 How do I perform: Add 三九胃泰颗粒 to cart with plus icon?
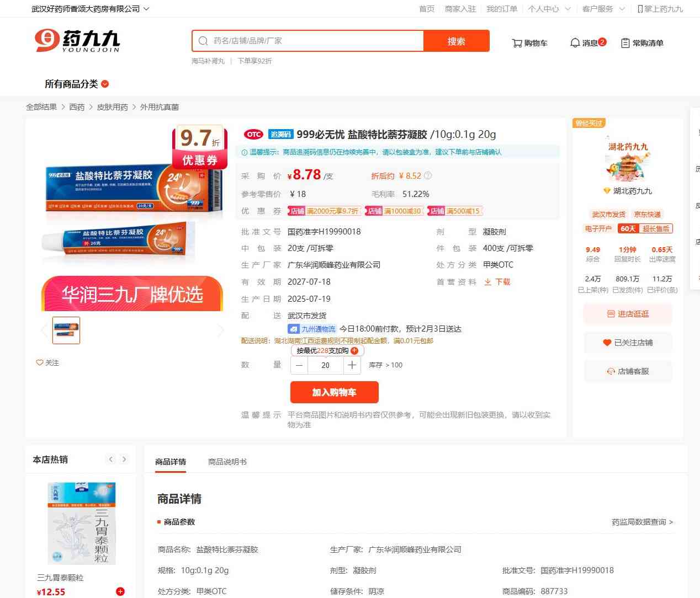(x=120, y=591)
